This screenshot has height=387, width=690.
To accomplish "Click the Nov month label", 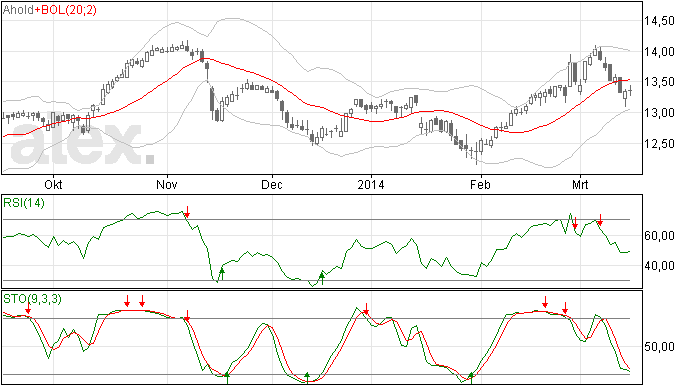I will (x=167, y=184).
